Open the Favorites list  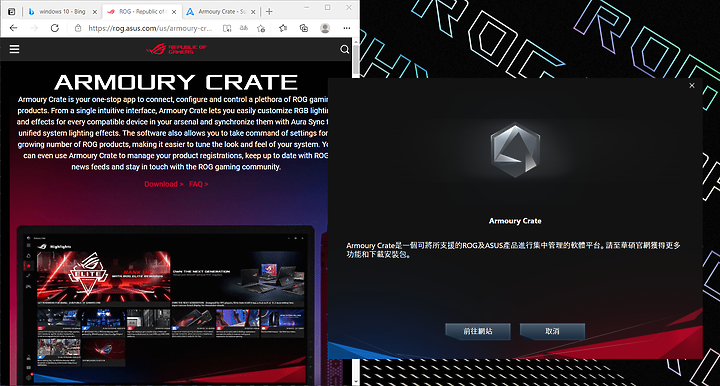283,28
